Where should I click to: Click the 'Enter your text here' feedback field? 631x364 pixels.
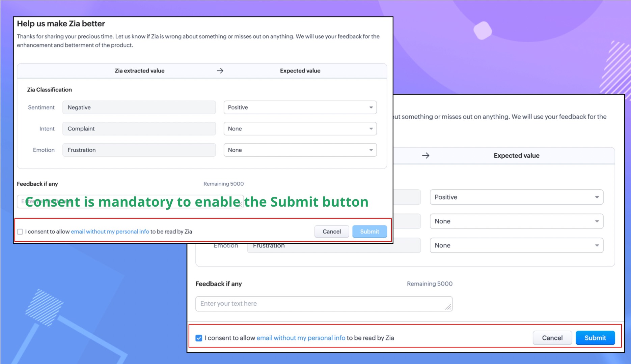(x=324, y=304)
